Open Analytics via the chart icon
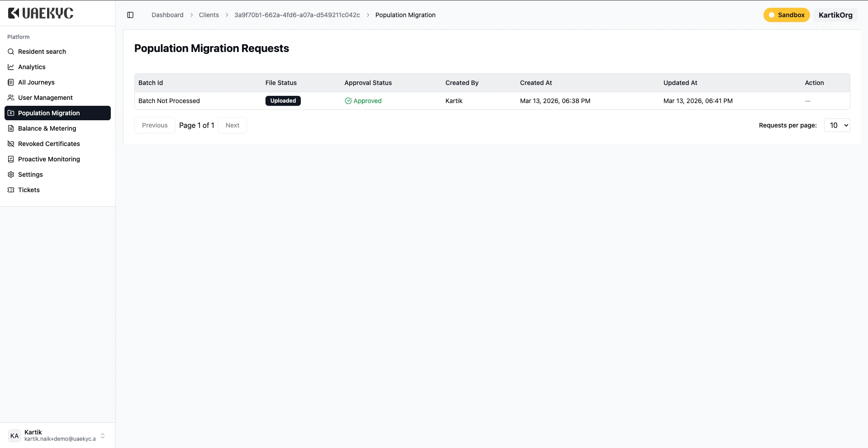The image size is (868, 448). pyautogui.click(x=10, y=66)
